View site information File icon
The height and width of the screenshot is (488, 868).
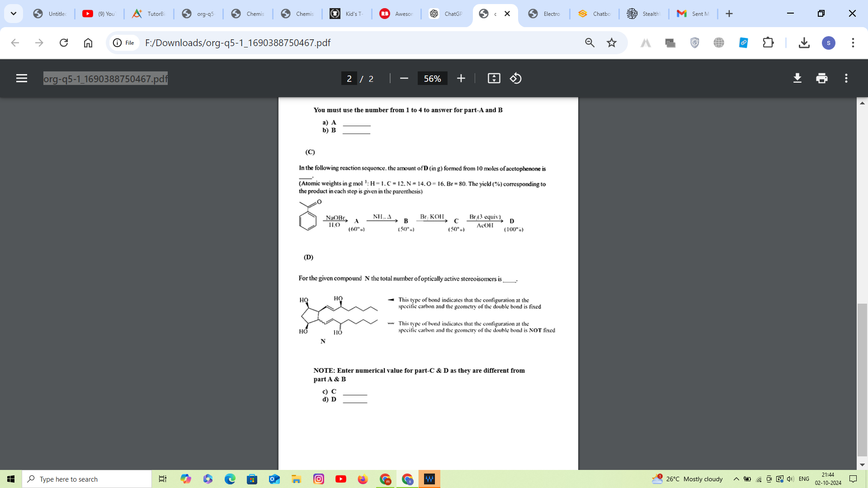tap(124, 42)
